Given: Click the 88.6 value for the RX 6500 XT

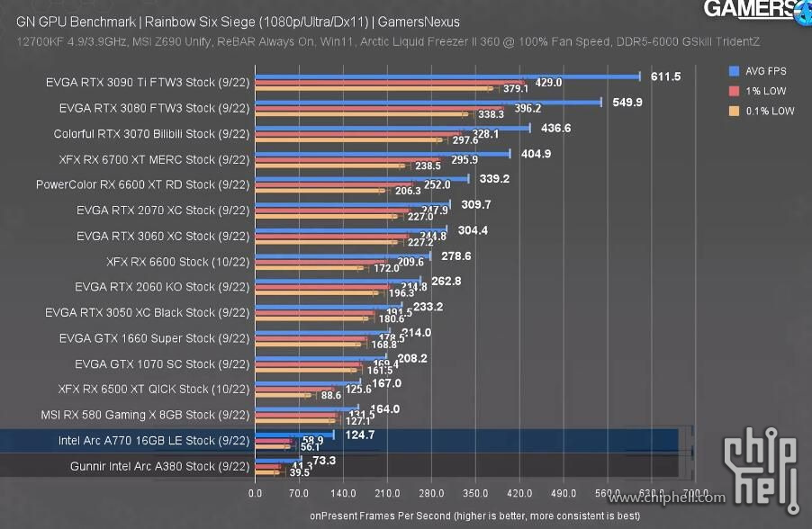Looking at the screenshot, I should point(331,396).
